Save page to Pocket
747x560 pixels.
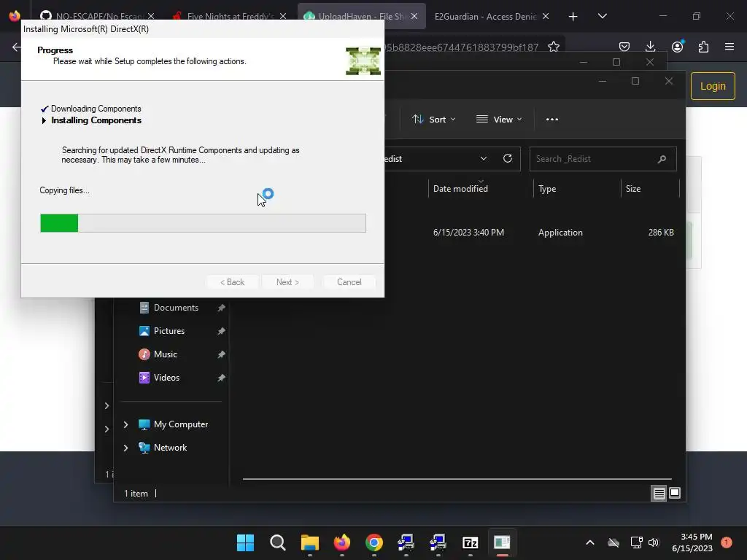click(x=624, y=47)
